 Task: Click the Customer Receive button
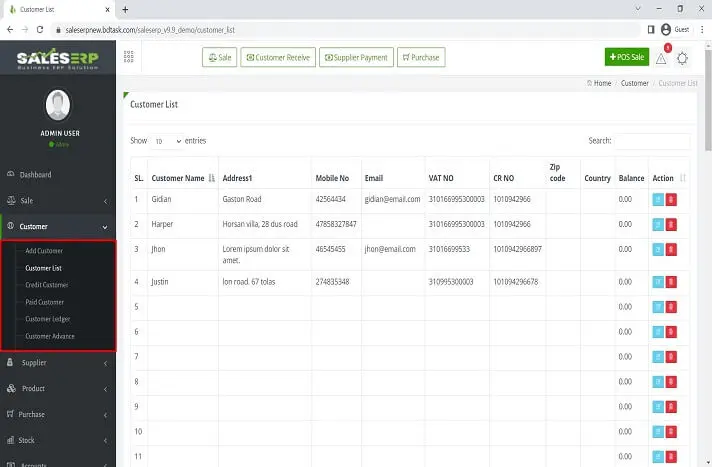278,57
